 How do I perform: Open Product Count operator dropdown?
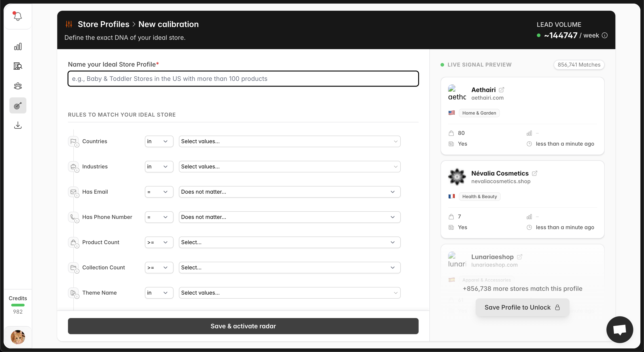[159, 242]
